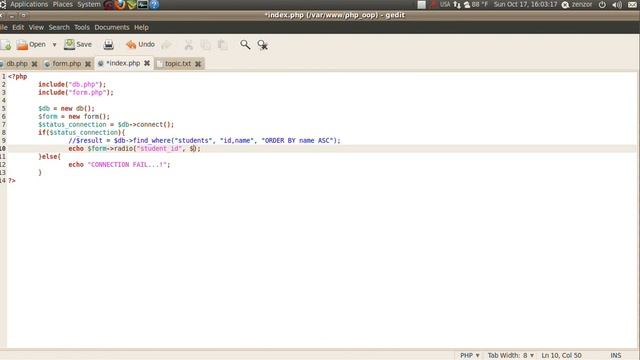Open the zenzor user menu
The height and width of the screenshot is (360, 640).
[577, 4]
